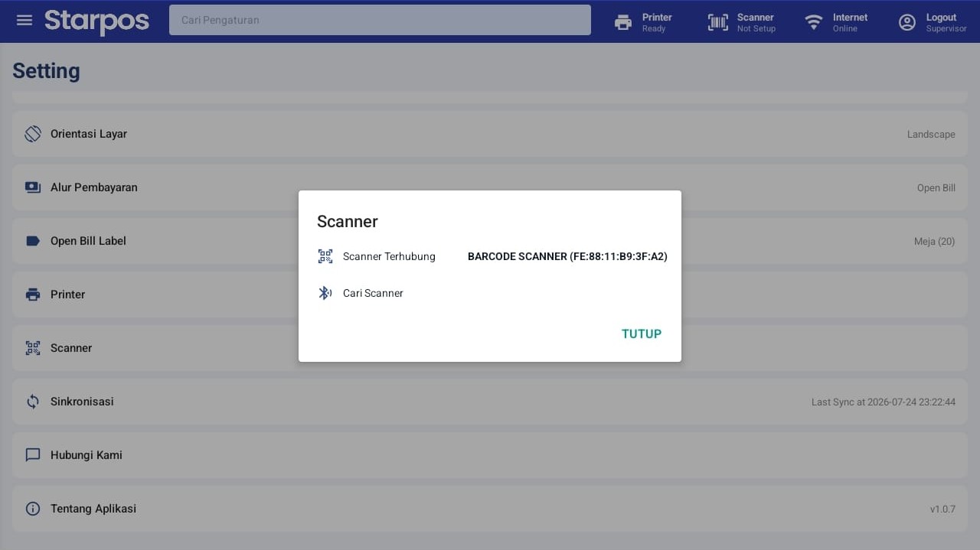Click the v1.0.7 version text
Image resolution: width=980 pixels, height=550 pixels.
coord(942,509)
